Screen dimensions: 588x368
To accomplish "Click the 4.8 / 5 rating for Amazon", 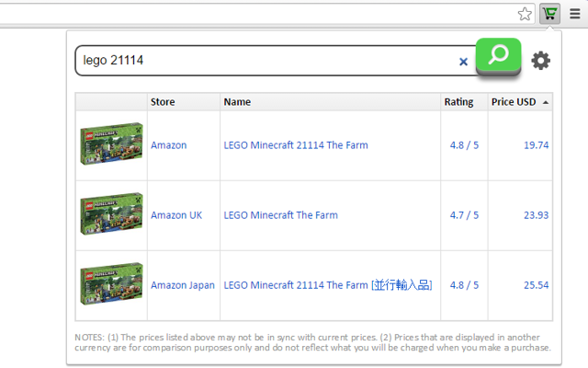I will click(x=464, y=145).
